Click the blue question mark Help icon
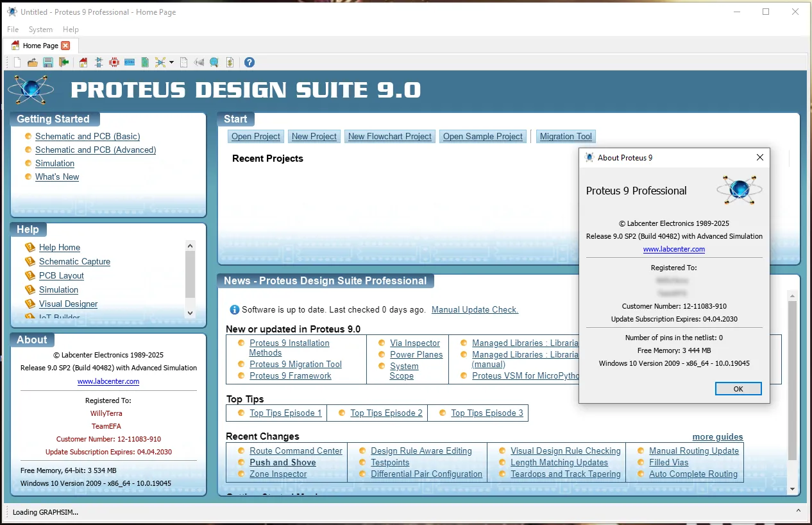 click(250, 62)
